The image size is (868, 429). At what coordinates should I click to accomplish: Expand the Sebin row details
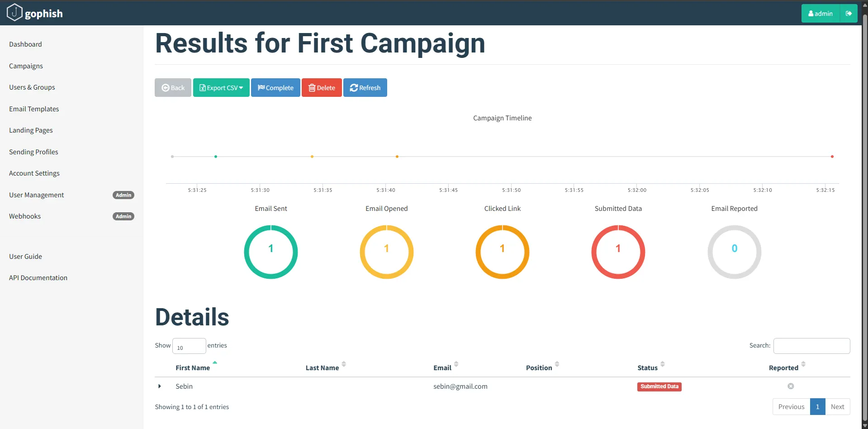[160, 386]
